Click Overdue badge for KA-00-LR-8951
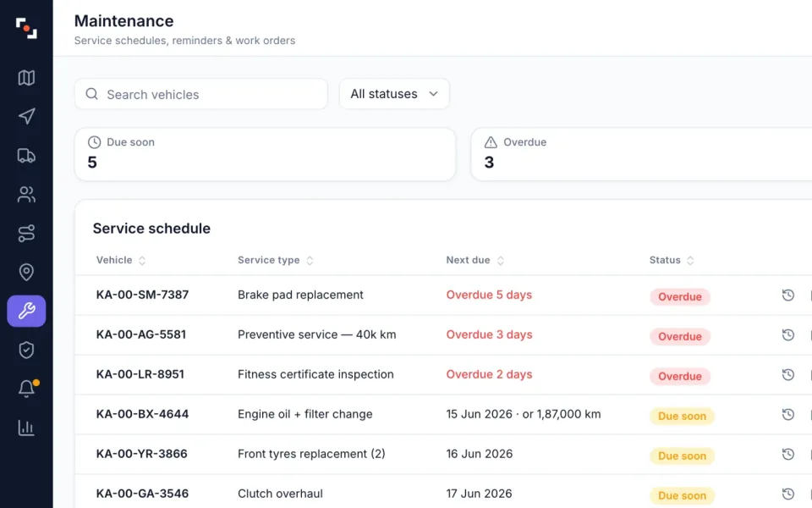Screen dimensions: 812x508 [x=680, y=376]
